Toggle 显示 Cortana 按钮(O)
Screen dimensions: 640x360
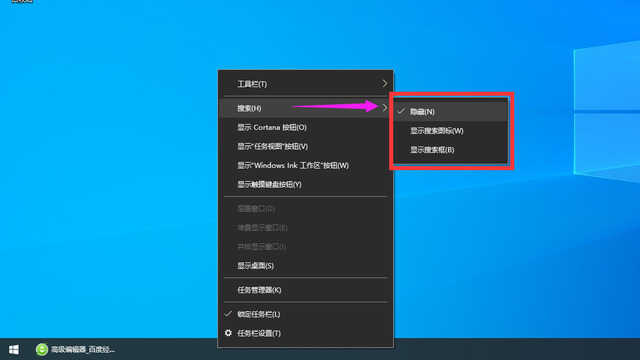(305, 127)
